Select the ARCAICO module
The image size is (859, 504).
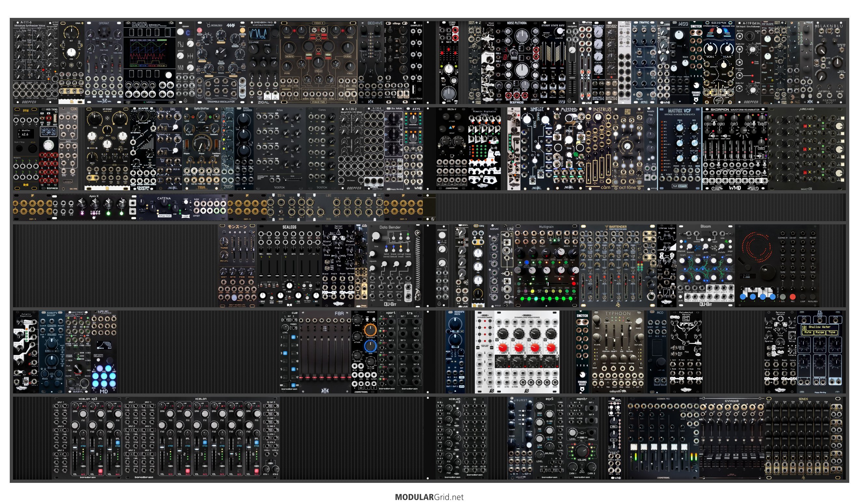807,149
